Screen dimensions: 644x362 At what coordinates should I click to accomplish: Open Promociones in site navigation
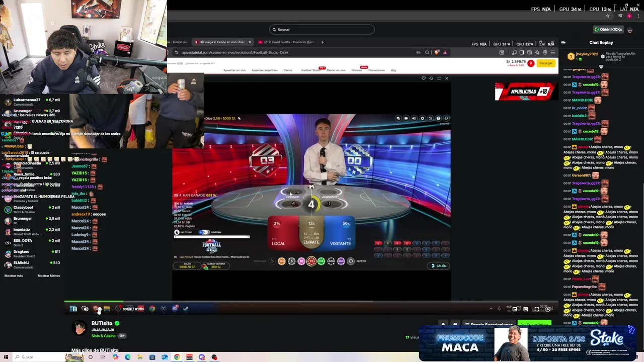[376, 70]
